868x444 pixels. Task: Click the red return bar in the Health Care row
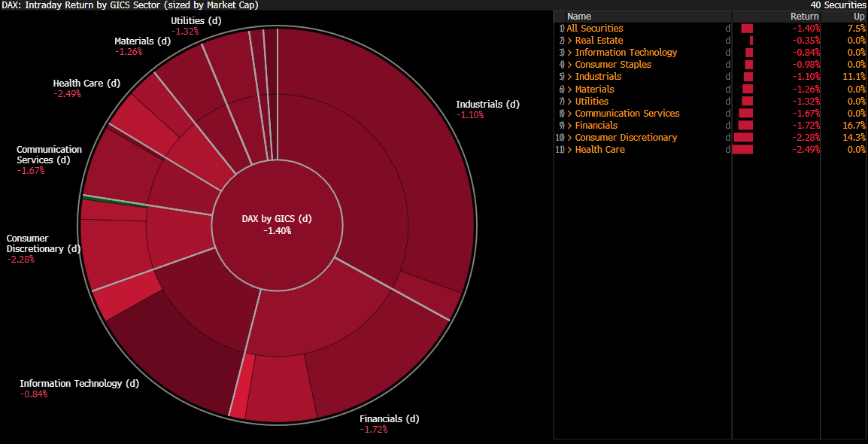(742, 150)
